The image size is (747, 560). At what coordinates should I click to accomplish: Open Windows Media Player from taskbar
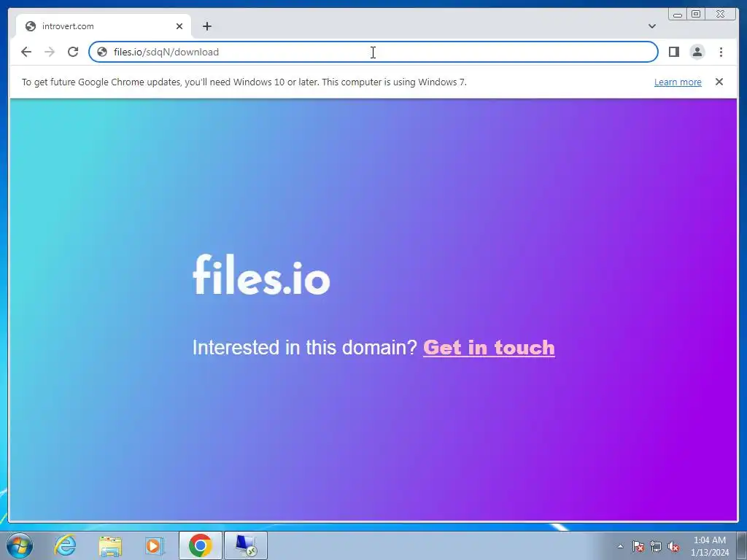click(154, 545)
